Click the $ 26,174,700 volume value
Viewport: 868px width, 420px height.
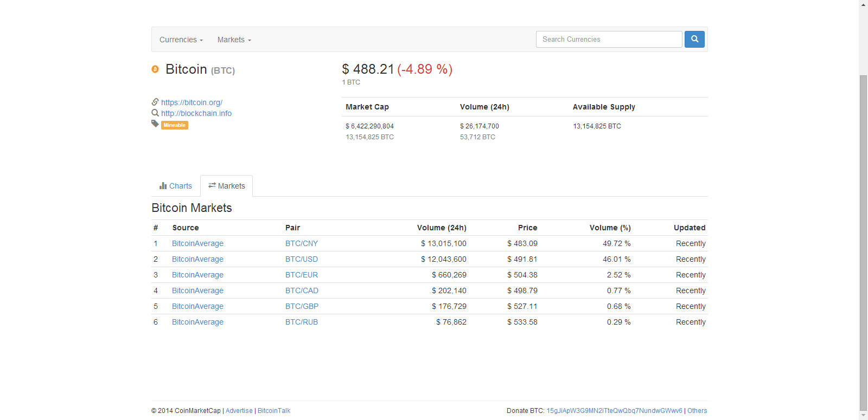click(480, 126)
